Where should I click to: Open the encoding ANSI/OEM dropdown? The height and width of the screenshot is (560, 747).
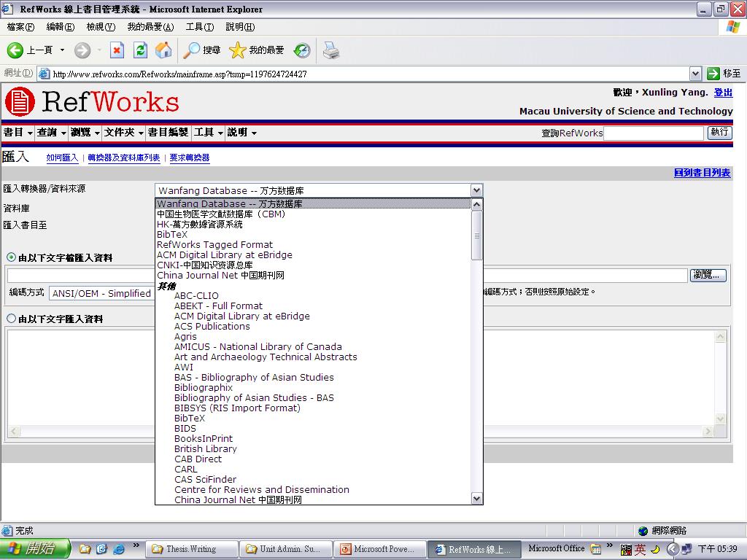tap(102, 293)
